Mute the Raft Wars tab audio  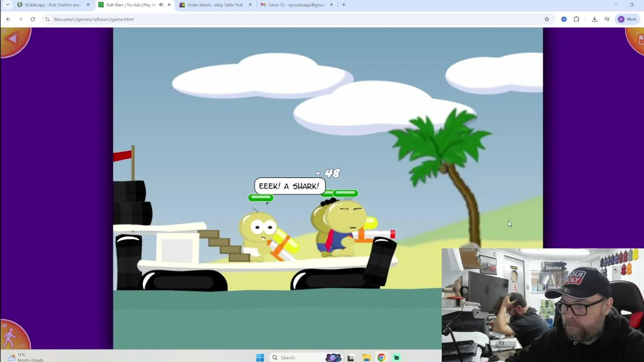(161, 5)
